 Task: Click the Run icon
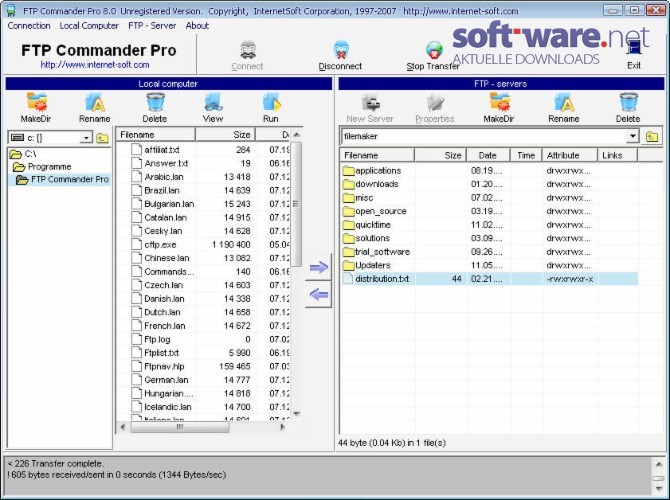(x=271, y=103)
